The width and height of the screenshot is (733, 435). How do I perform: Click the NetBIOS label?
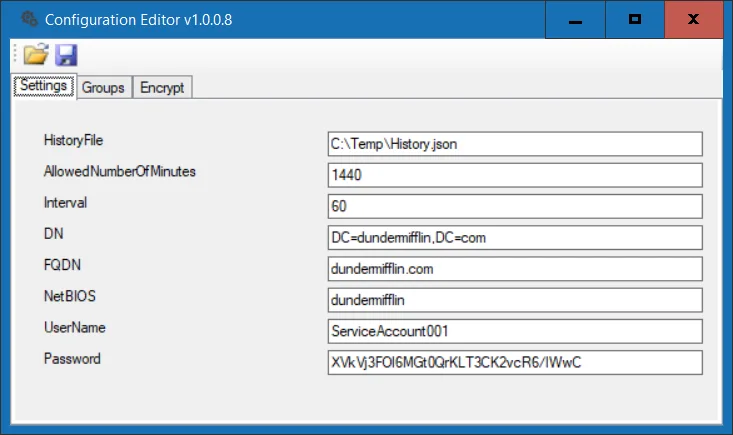coord(70,296)
